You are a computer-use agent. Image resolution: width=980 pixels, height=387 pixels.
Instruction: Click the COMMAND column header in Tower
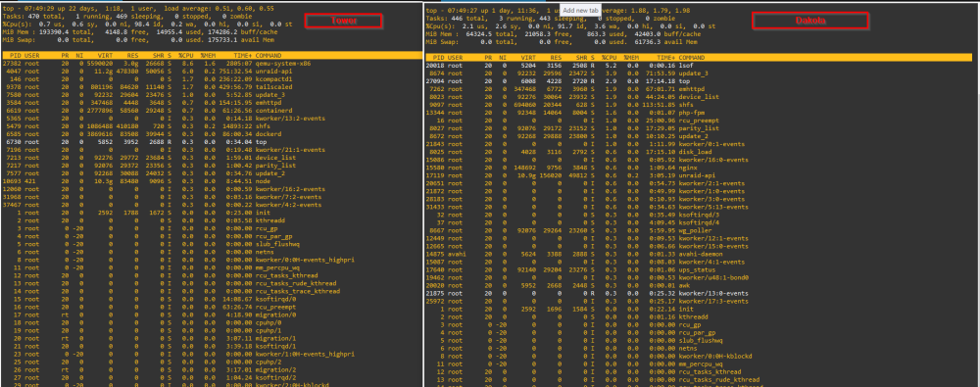pyautogui.click(x=269, y=55)
